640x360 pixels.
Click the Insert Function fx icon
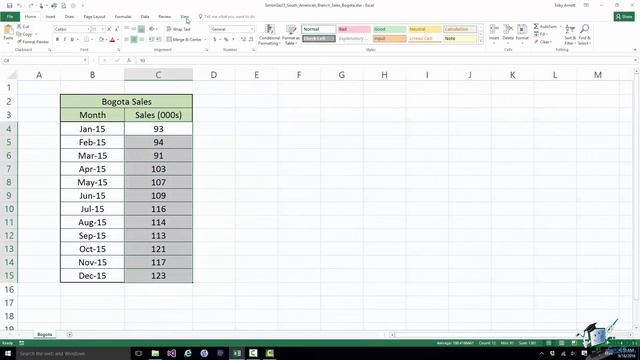coord(129,60)
